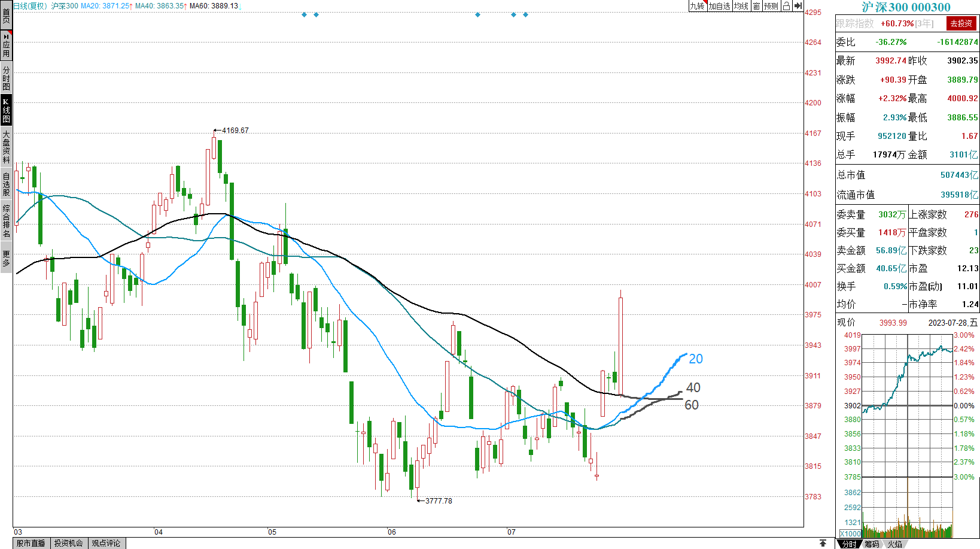Toggle the 窗 window layout button
The width and height of the screenshot is (980, 549).
pos(756,6)
